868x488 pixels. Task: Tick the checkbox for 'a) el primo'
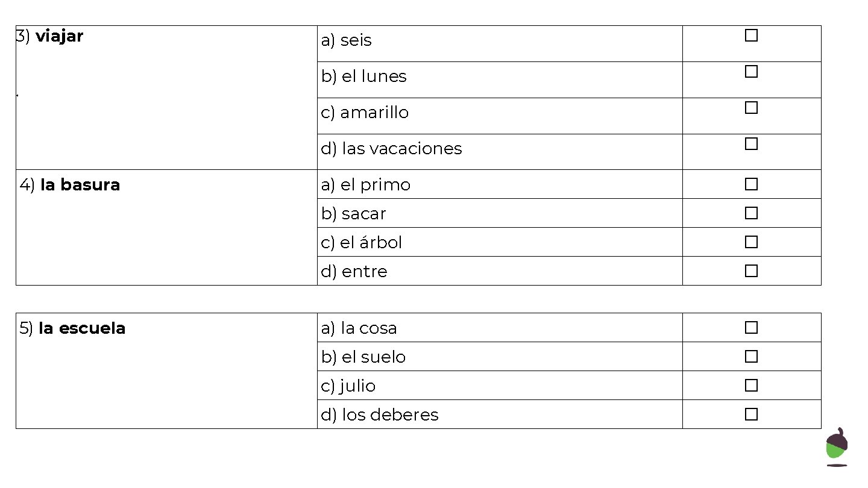(x=751, y=184)
